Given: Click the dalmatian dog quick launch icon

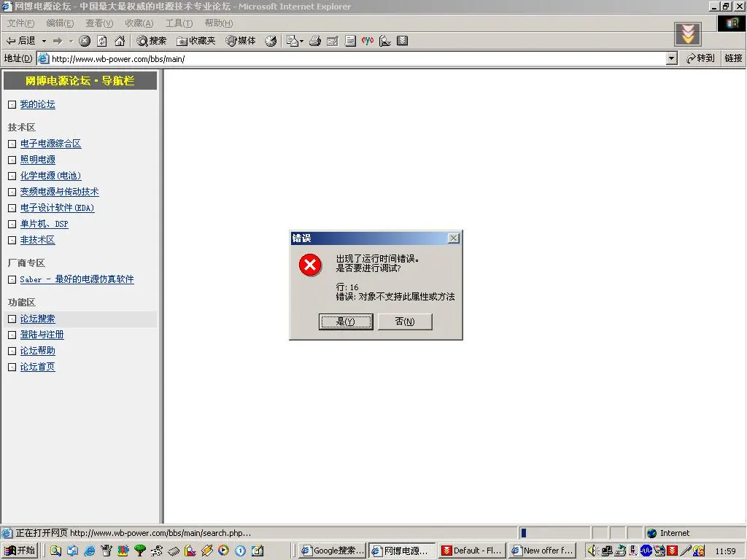Looking at the screenshot, I should pyautogui.click(x=156, y=551).
